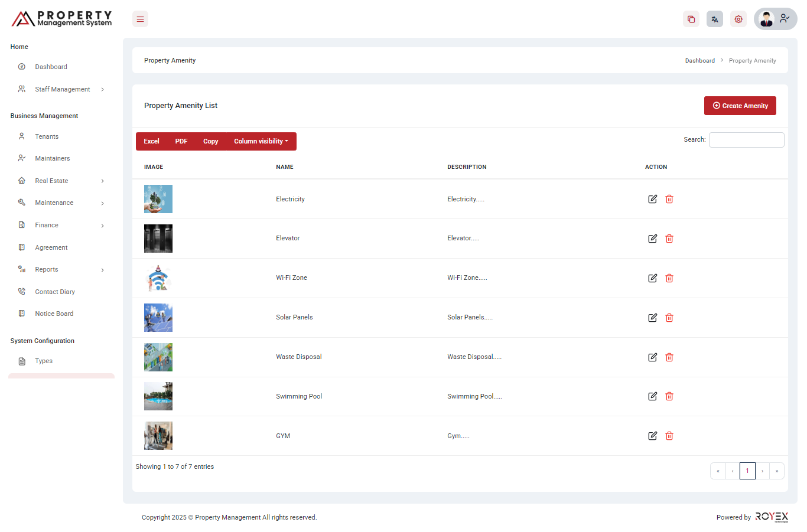Open the Column visibility dropdown
Image resolution: width=807 pixels, height=532 pixels.
point(261,141)
